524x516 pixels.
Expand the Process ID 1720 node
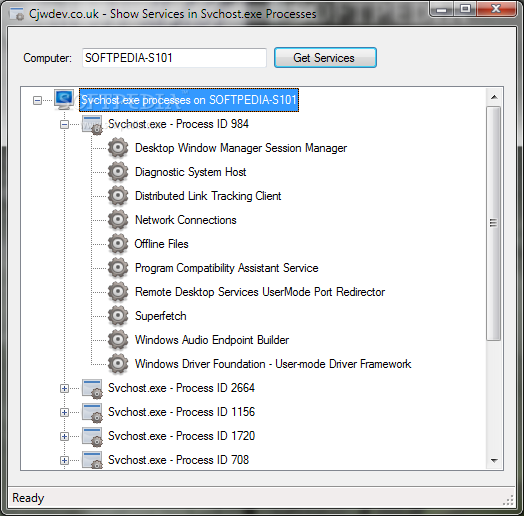click(64, 436)
